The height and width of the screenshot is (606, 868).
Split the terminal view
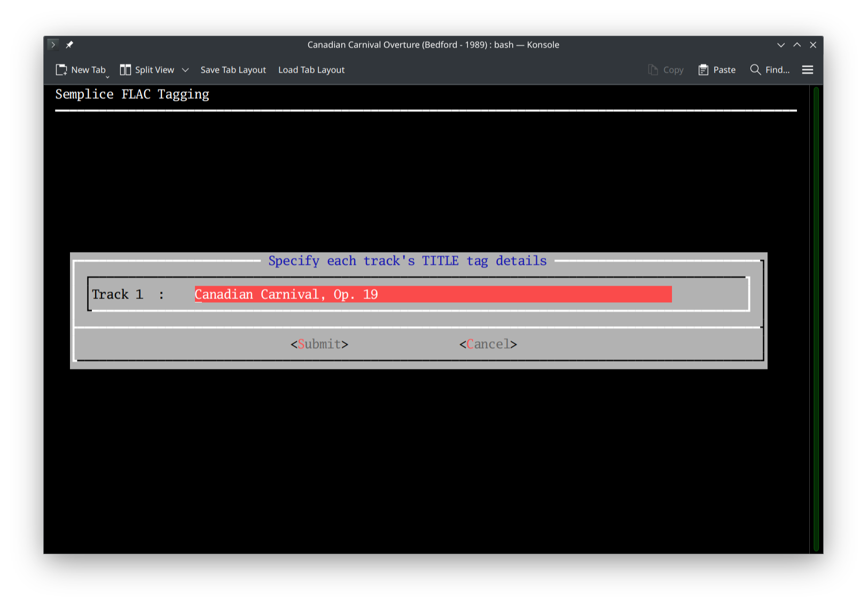pyautogui.click(x=147, y=69)
